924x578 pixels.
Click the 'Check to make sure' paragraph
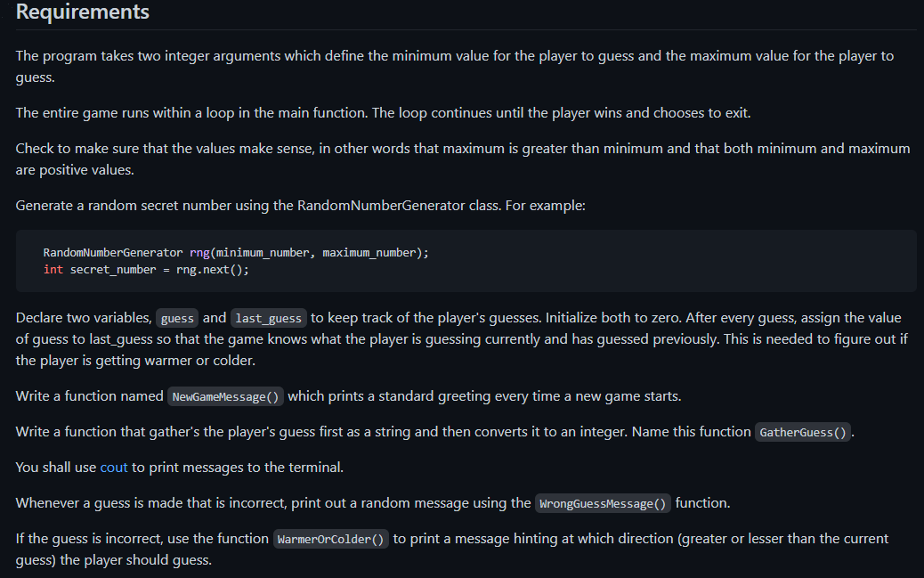[x=463, y=159]
